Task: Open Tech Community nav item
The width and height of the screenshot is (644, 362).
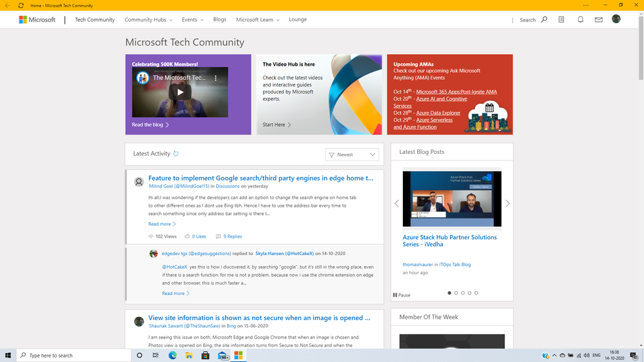Action: [x=95, y=20]
